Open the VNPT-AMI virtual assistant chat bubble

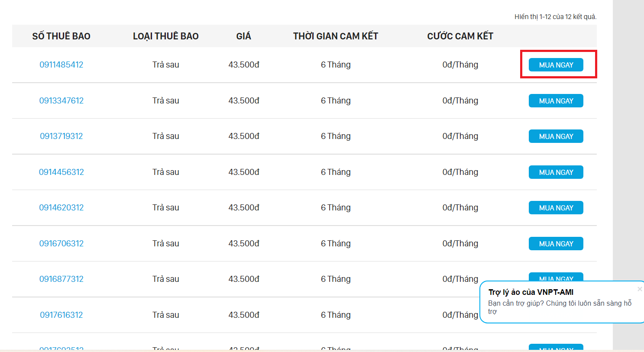[x=560, y=302]
